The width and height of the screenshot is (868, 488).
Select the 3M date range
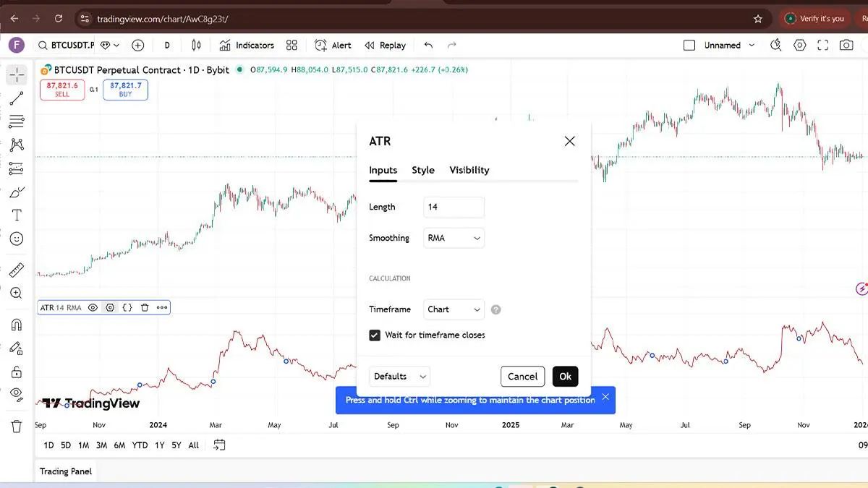point(102,445)
